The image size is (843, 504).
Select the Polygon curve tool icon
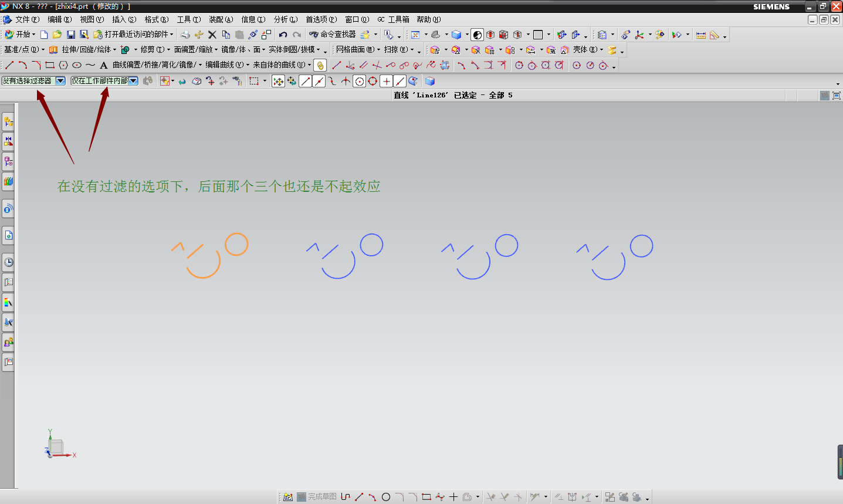click(x=63, y=65)
